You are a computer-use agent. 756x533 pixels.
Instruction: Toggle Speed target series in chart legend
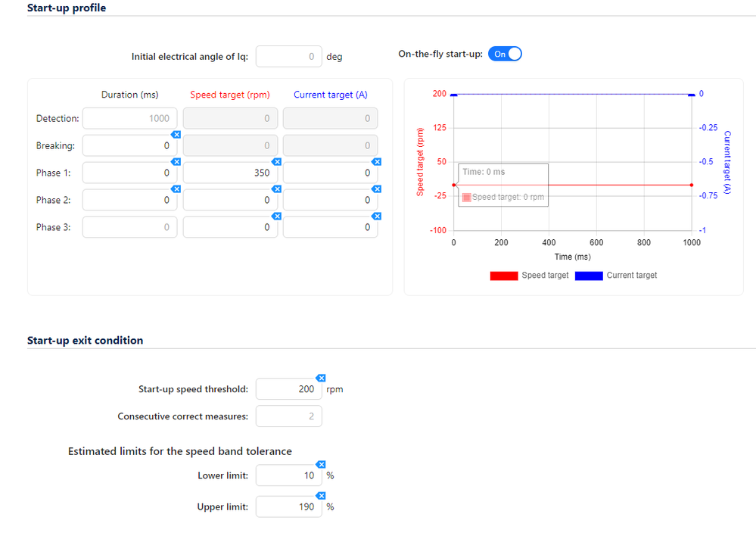[x=530, y=276]
